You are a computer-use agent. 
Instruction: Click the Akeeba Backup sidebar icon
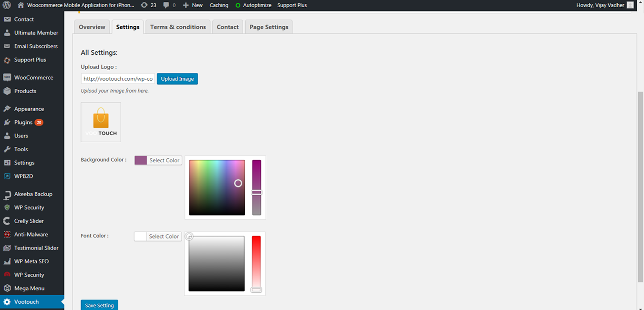[x=7, y=194]
